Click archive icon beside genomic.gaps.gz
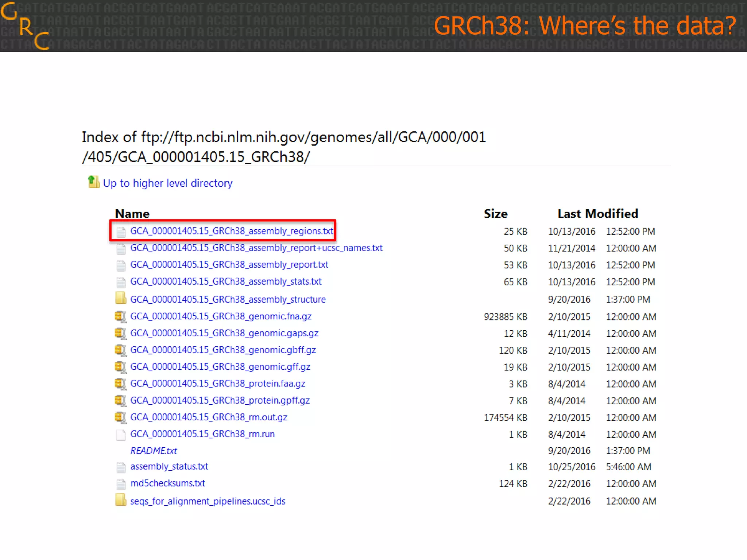Screen dimensions: 747x560 [x=121, y=333]
